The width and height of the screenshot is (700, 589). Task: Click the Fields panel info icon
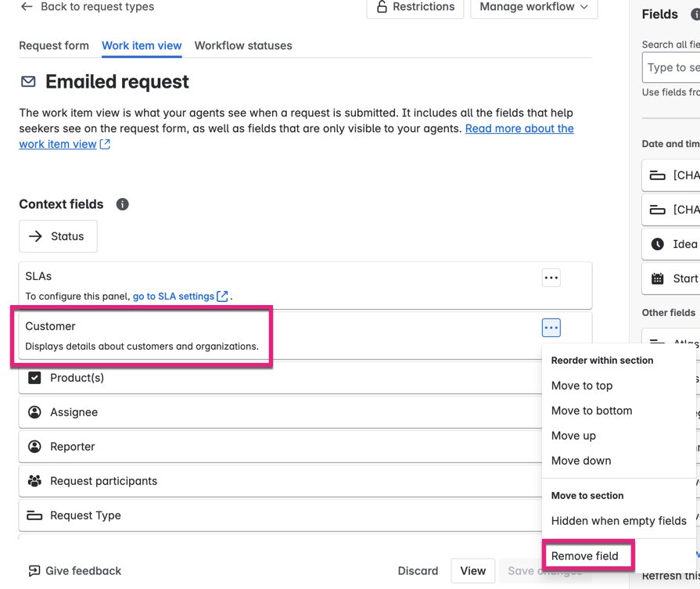point(695,14)
